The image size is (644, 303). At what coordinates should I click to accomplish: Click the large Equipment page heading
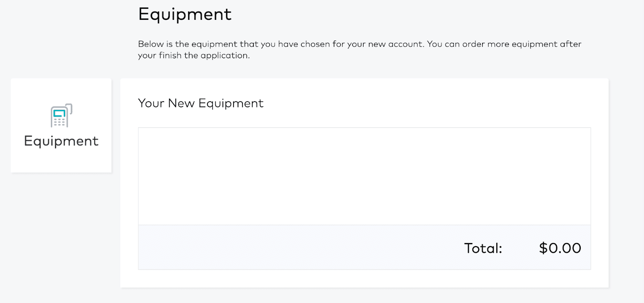pyautogui.click(x=185, y=15)
